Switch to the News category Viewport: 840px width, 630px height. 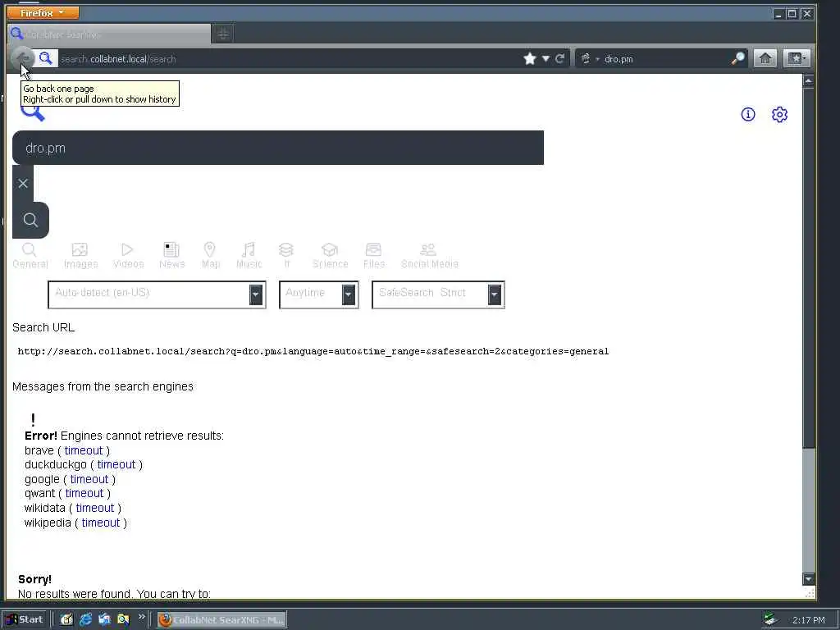click(171, 256)
